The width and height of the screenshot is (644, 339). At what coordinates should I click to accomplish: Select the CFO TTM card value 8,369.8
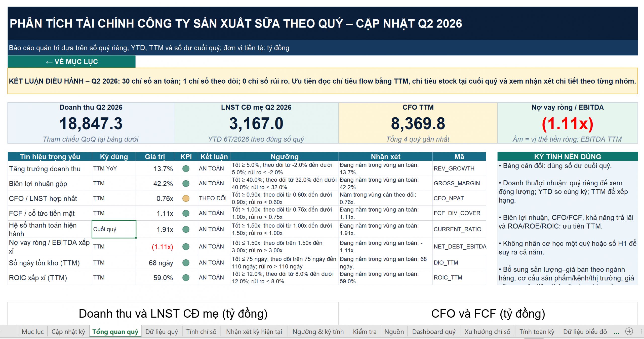click(x=418, y=124)
